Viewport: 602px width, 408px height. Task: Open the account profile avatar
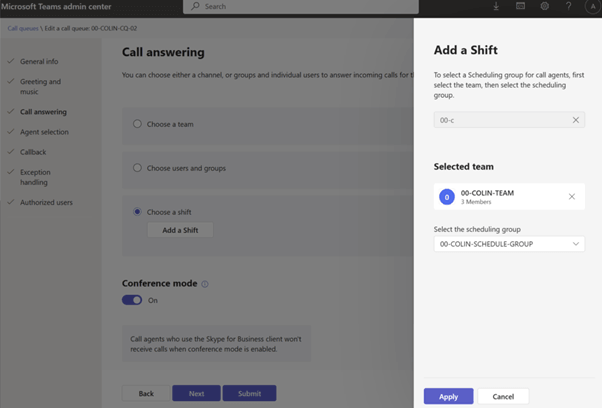[590, 6]
